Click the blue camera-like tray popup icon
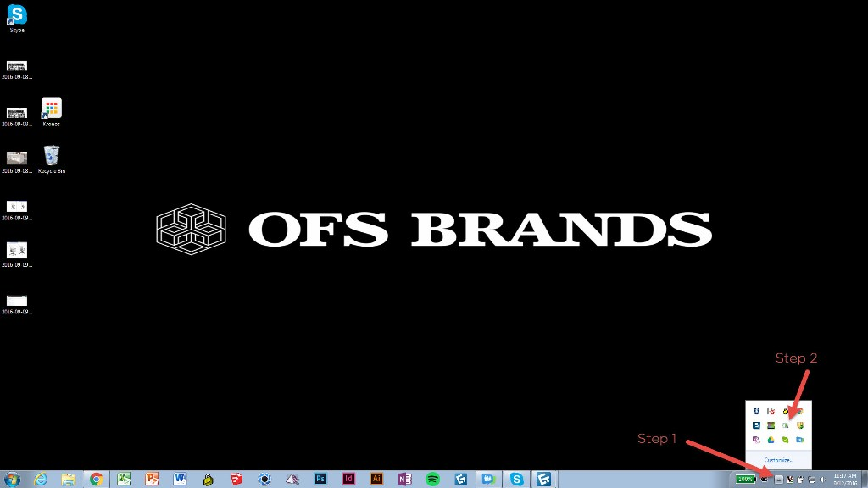The image size is (868, 488). tap(800, 440)
